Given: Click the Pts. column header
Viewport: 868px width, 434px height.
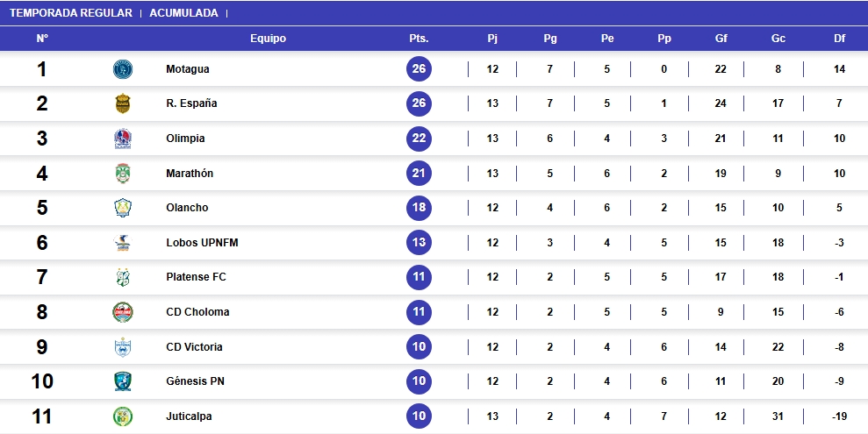Looking at the screenshot, I should 419,39.
